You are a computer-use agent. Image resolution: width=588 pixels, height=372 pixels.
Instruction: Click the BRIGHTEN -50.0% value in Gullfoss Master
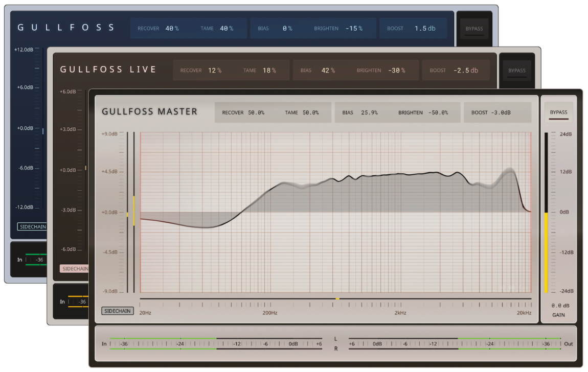pyautogui.click(x=437, y=112)
